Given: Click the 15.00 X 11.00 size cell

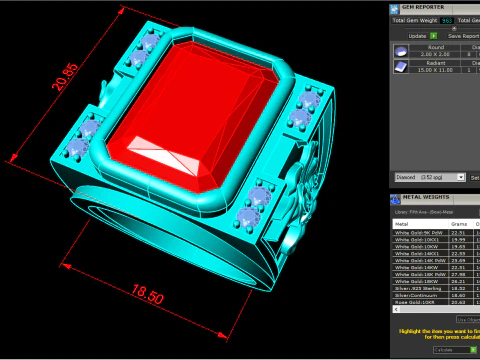Looking at the screenshot, I should click(435, 70).
